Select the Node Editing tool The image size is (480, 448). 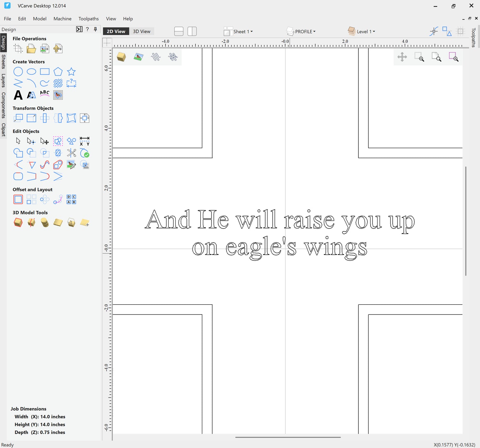point(31,141)
